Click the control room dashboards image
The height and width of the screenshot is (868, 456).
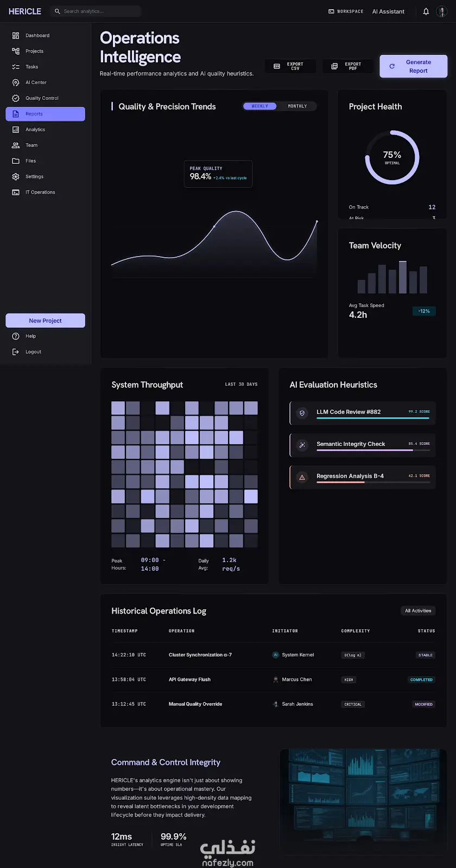point(363,802)
